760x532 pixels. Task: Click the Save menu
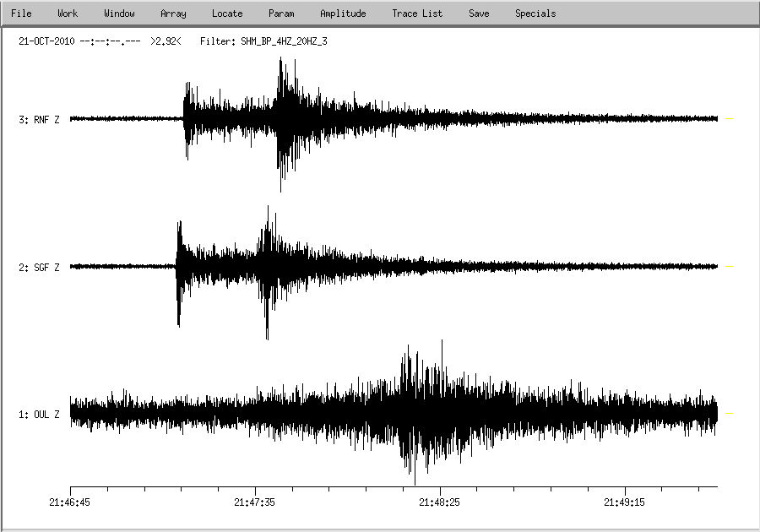pos(479,14)
